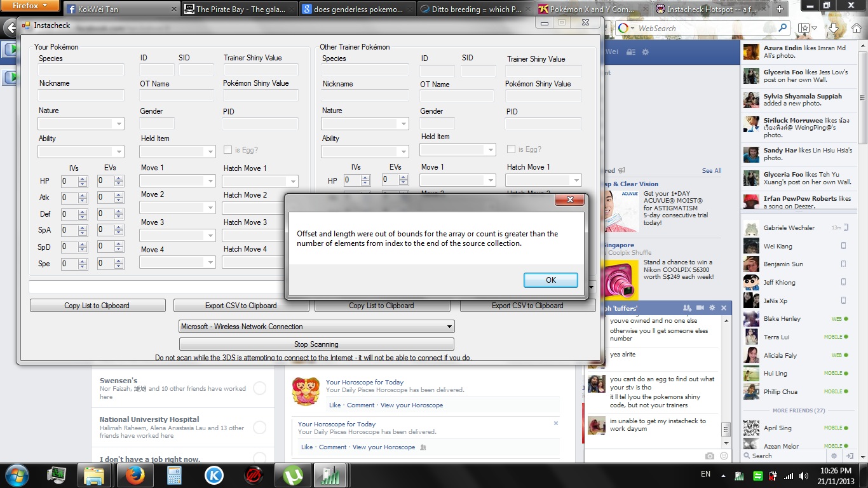Expand the Nature dropdown under Your Pokémon
This screenshot has width=868, height=488.
(118, 124)
